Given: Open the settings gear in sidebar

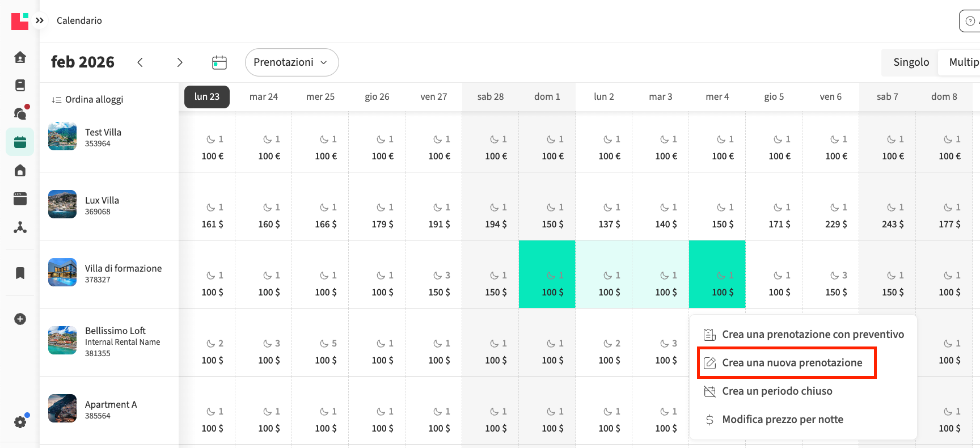Looking at the screenshot, I should pos(20,422).
